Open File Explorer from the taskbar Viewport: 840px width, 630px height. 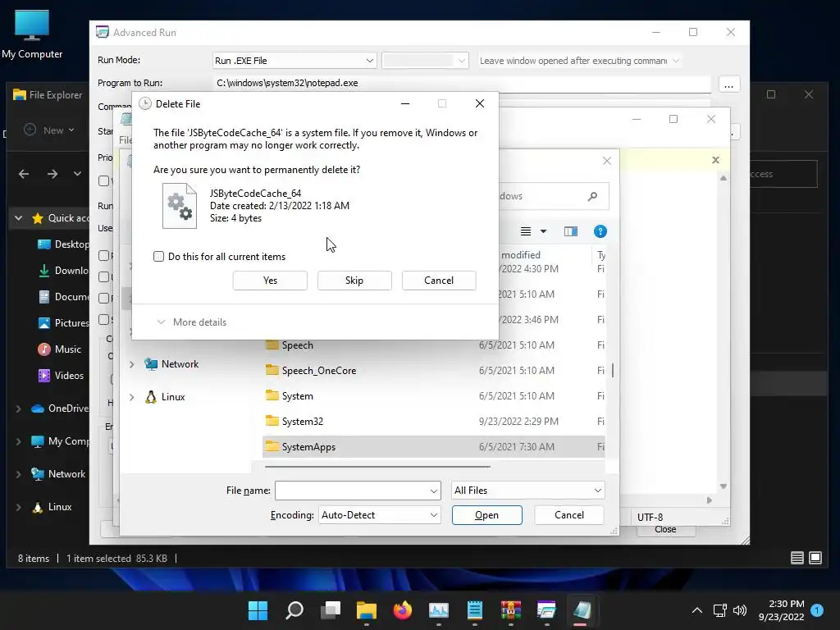coord(367,610)
